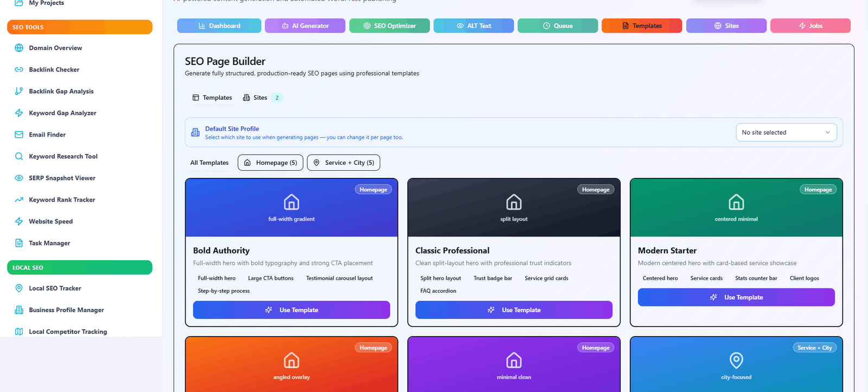Open Website Speed in sidebar
Image resolution: width=868 pixels, height=392 pixels.
pos(50,221)
